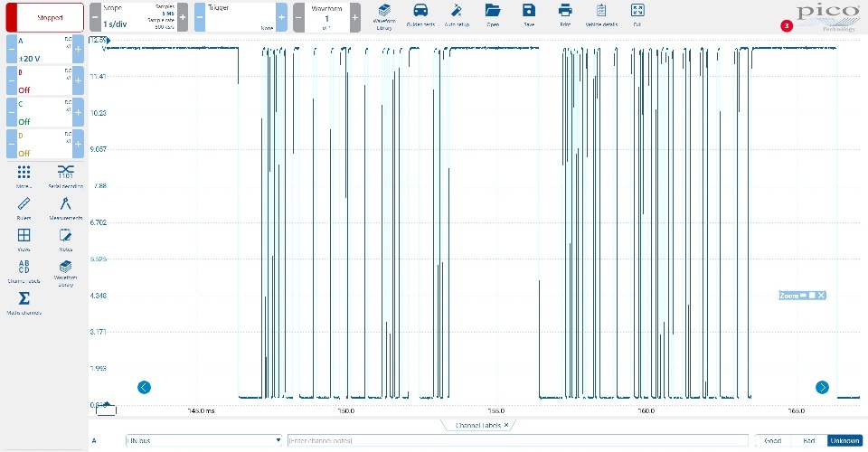Viewport: 868px width, 452px height.
Task: Print the waveform with the printer icon
Action: 564,15
